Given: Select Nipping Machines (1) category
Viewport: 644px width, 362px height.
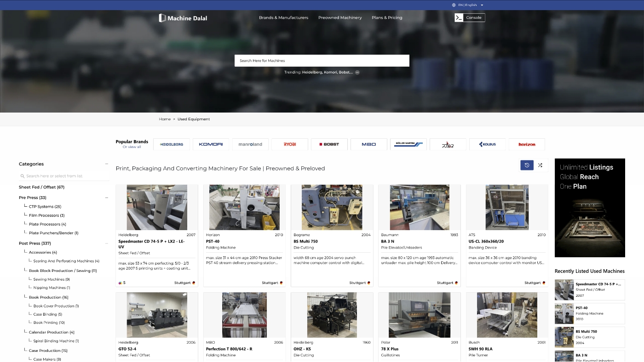Looking at the screenshot, I should (x=52, y=288).
